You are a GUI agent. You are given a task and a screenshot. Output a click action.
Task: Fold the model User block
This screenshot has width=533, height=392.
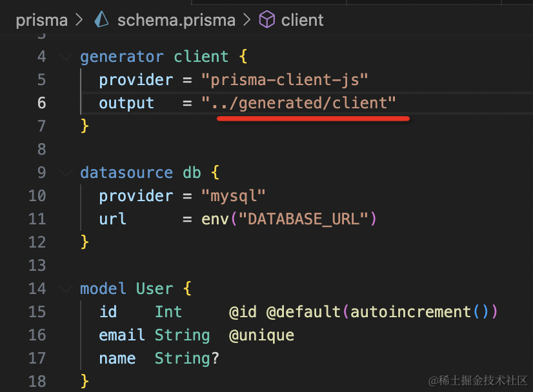coord(65,289)
